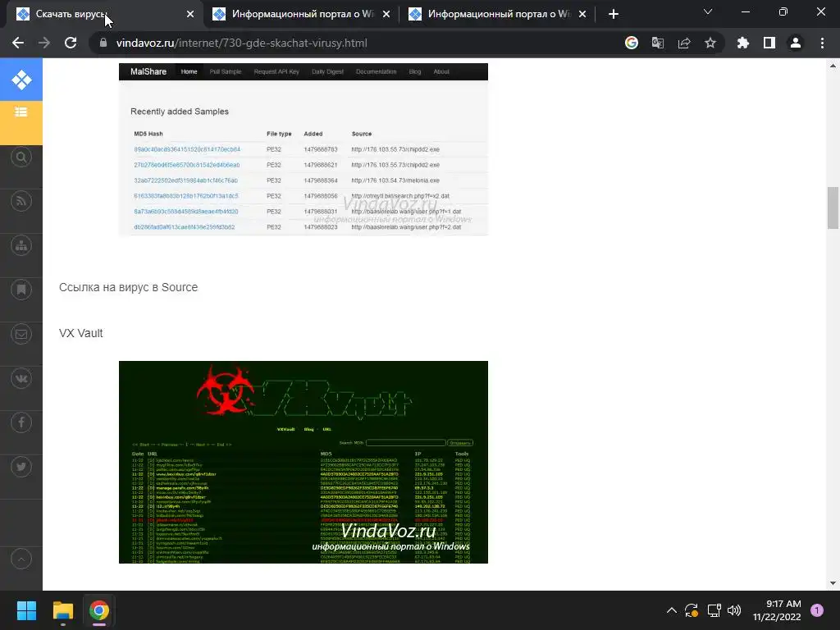Open the sidebar sitemap icon
The height and width of the screenshot is (630, 840).
click(x=21, y=246)
